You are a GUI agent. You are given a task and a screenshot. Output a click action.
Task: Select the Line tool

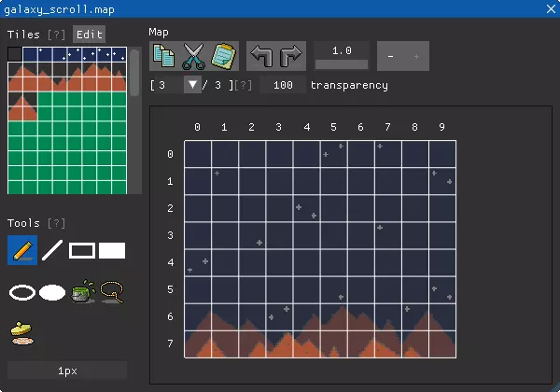(52, 250)
